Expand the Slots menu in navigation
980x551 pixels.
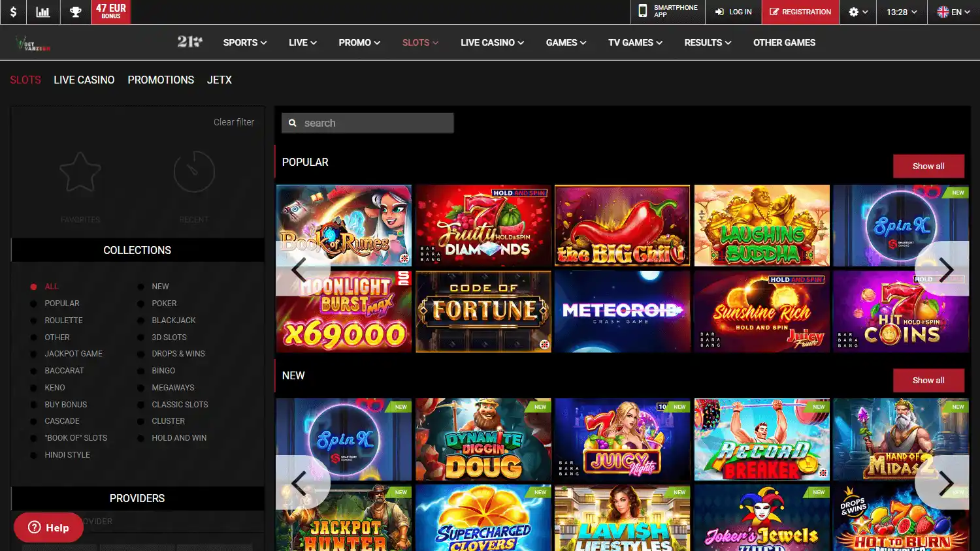tap(420, 42)
